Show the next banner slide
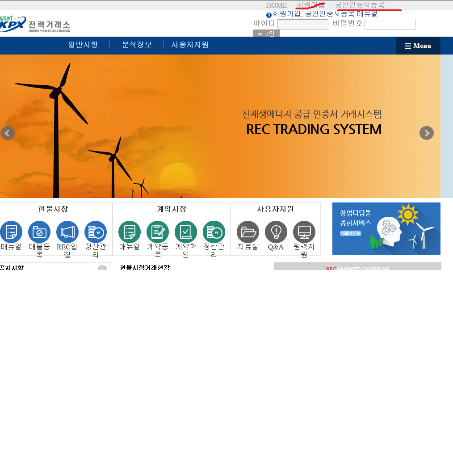This screenshot has width=453, height=476. (427, 133)
